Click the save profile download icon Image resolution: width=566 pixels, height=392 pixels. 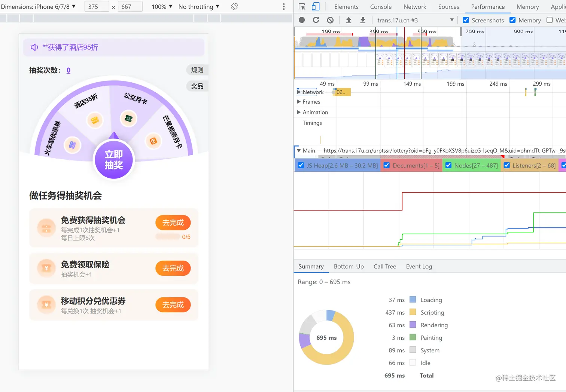coord(363,20)
